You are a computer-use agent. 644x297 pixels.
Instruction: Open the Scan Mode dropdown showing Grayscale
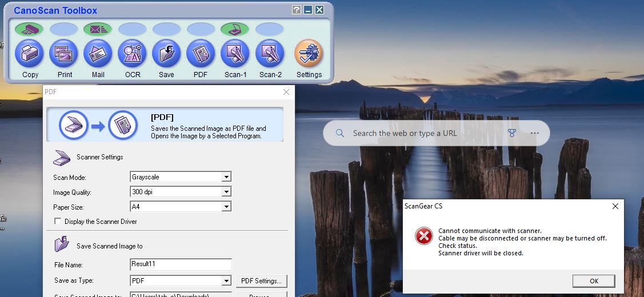(x=181, y=177)
